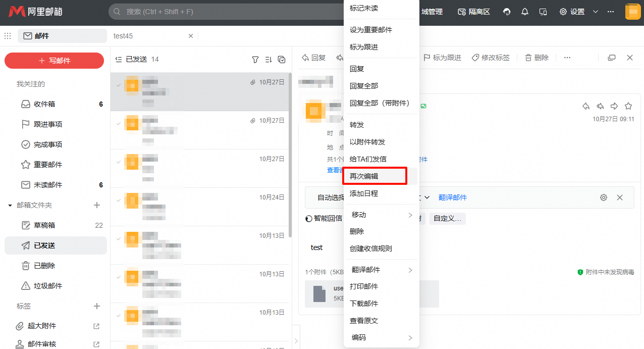The width and height of the screenshot is (644, 349).
Task: Dismiss the translation bar
Action: tap(620, 197)
